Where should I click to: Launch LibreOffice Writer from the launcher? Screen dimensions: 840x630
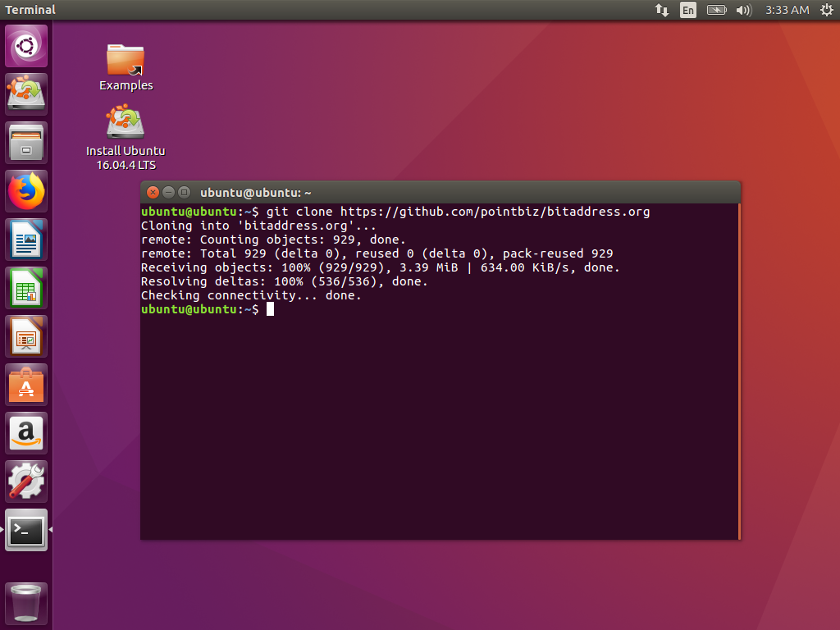(x=25, y=240)
